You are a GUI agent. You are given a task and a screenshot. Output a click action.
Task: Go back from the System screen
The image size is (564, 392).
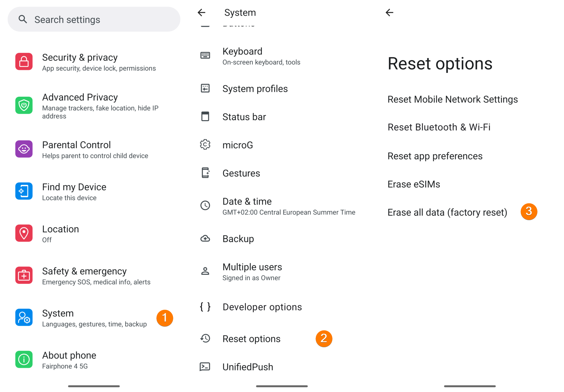(201, 13)
